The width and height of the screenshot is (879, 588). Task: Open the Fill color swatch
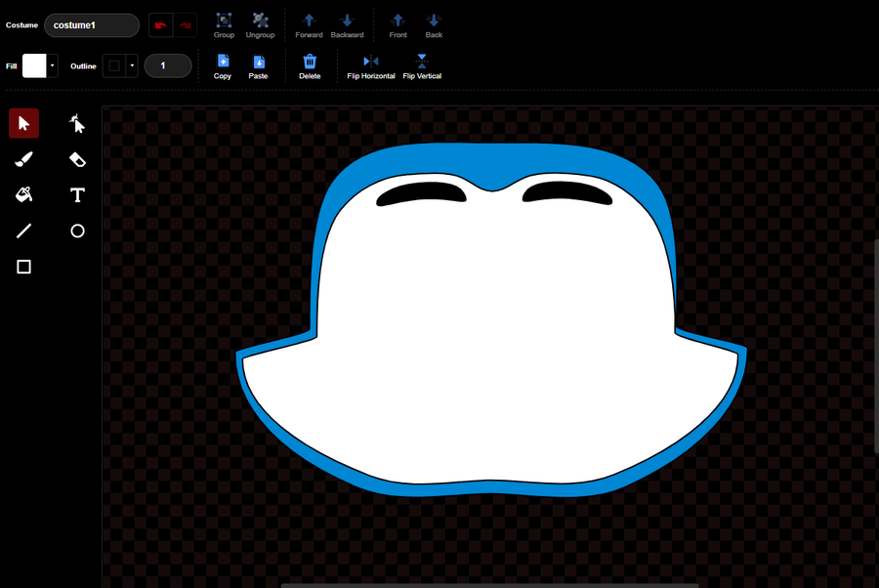(x=34, y=65)
